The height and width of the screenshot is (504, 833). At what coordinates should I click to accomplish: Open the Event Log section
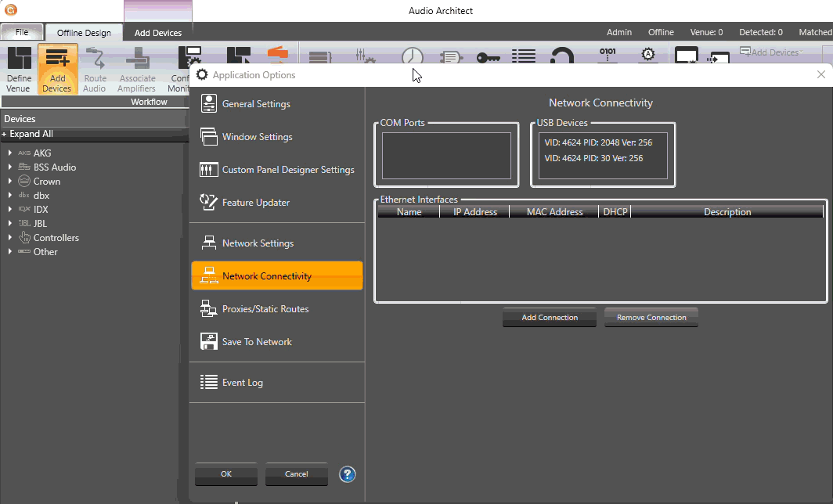coord(242,383)
